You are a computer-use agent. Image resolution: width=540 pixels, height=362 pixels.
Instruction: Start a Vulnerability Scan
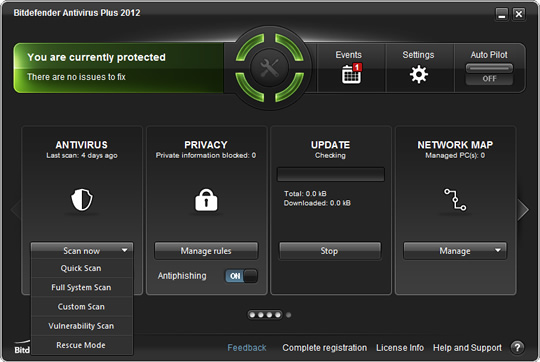[82, 326]
